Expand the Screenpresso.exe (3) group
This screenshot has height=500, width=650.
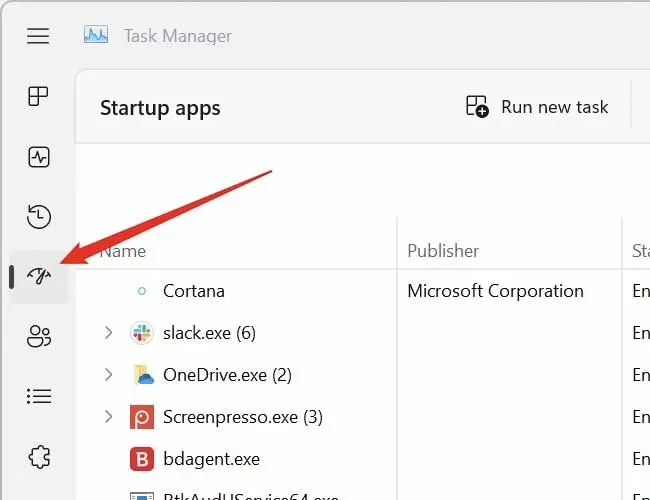pos(109,417)
